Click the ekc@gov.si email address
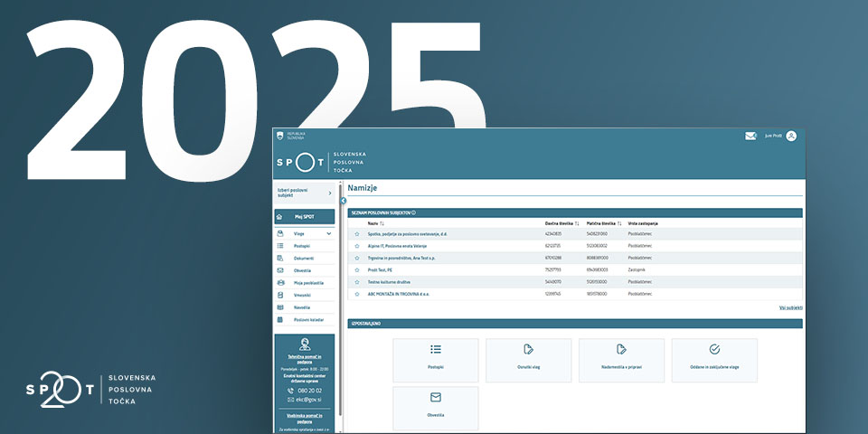The height and width of the screenshot is (434, 868). (x=309, y=400)
